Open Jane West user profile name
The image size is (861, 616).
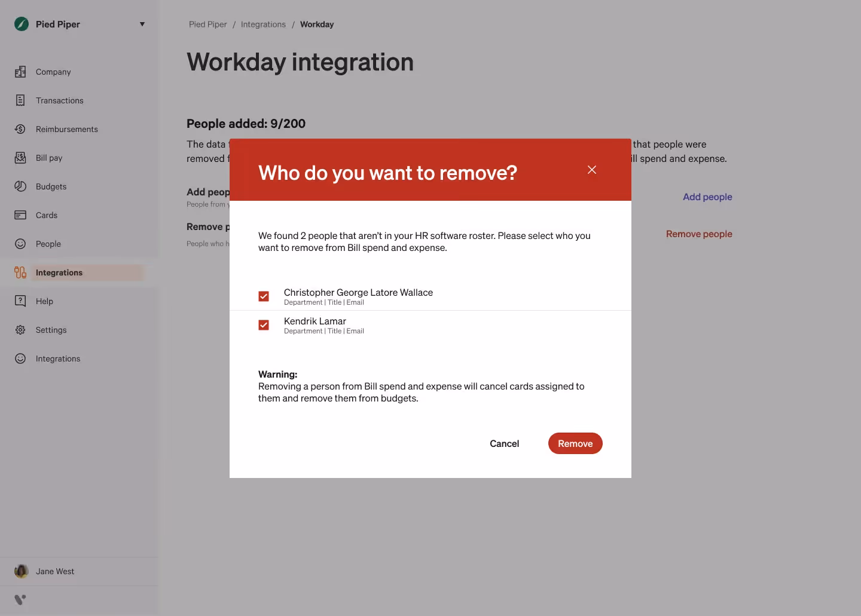click(x=55, y=571)
